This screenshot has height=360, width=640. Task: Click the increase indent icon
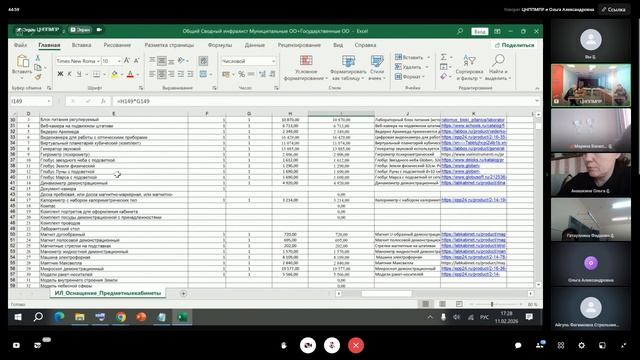190,74
